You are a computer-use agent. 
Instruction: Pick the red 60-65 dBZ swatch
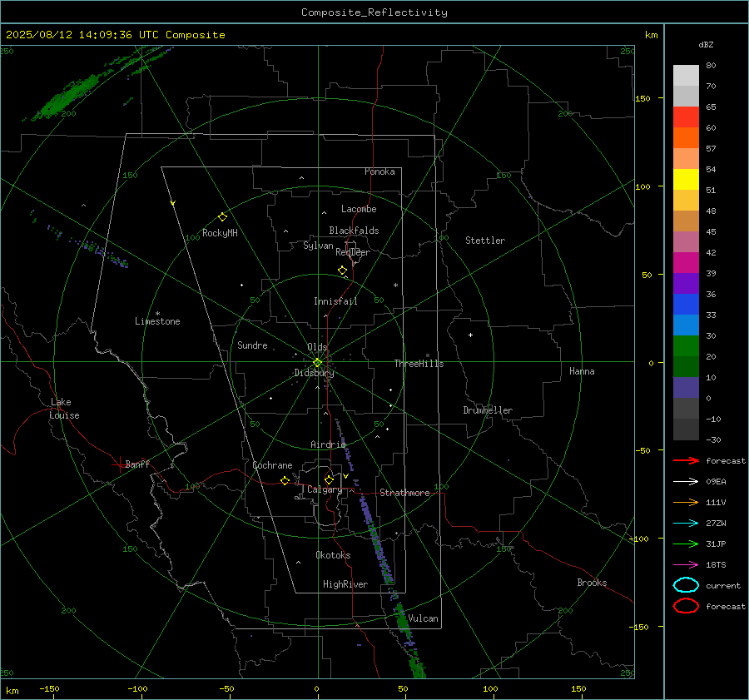(686, 117)
